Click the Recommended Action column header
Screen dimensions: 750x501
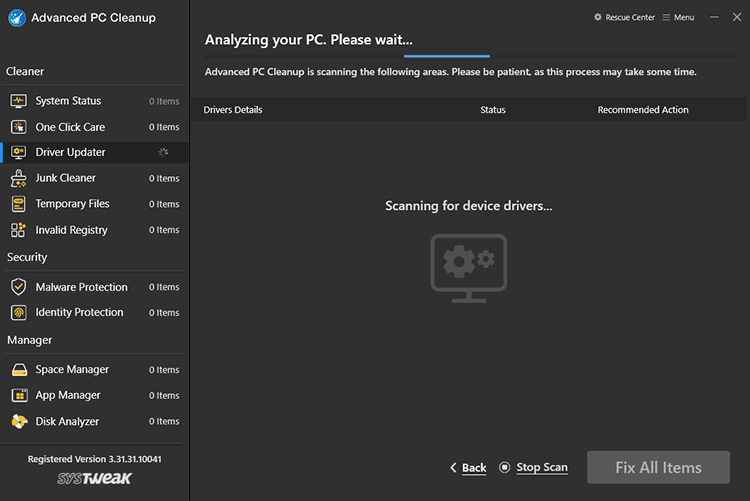point(642,110)
